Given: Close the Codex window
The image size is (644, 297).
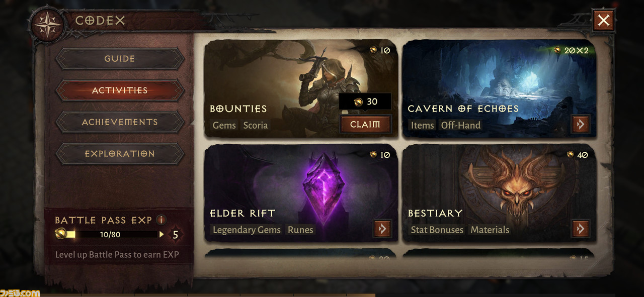Looking at the screenshot, I should click(603, 21).
